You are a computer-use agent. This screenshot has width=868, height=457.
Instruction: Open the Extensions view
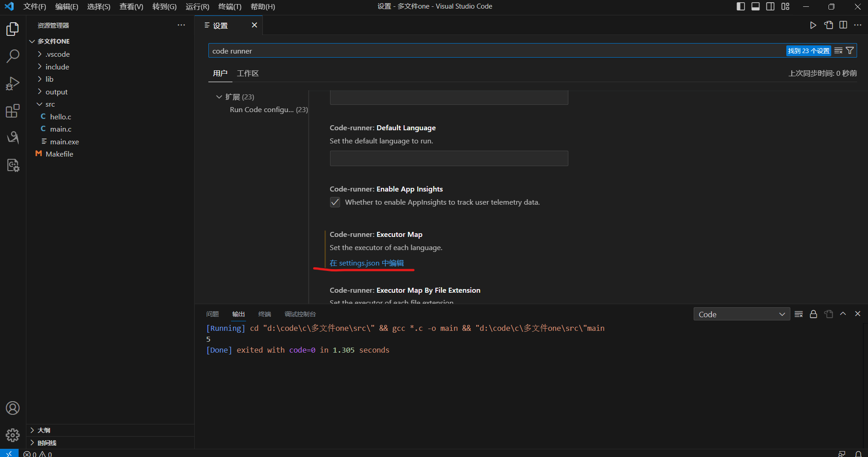point(13,111)
